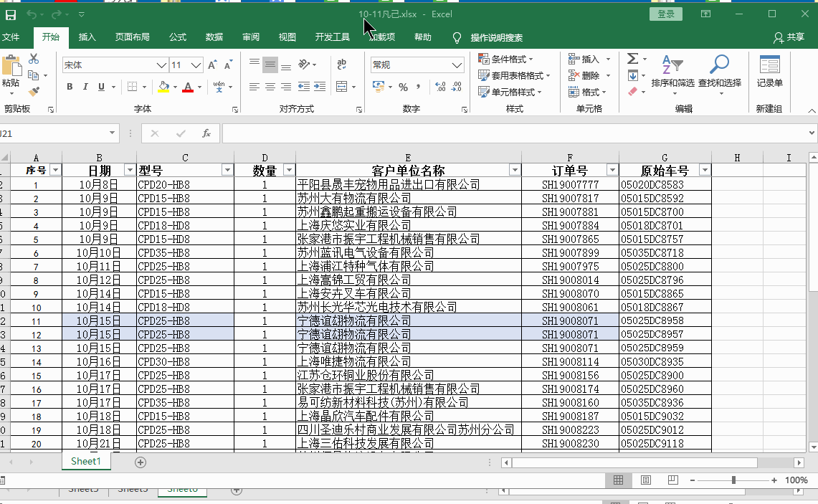
Task: Click the Save icon in title bar
Action: pyautogui.click(x=11, y=14)
